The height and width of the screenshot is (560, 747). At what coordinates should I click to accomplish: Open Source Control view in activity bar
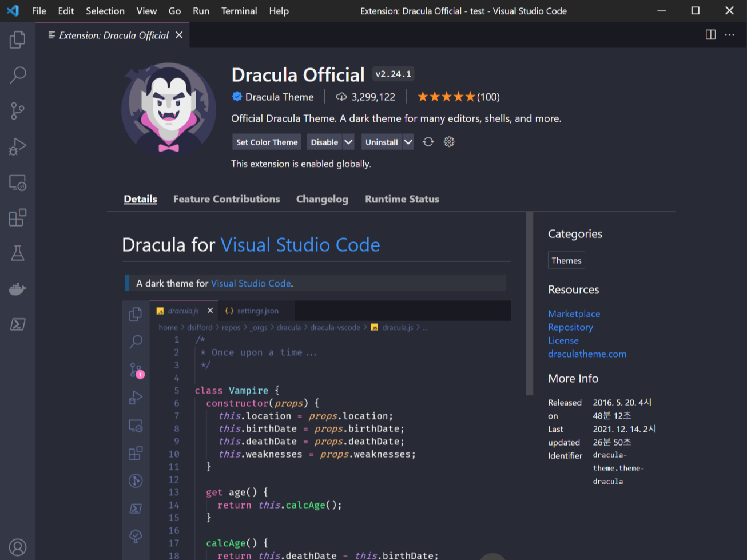point(18,110)
